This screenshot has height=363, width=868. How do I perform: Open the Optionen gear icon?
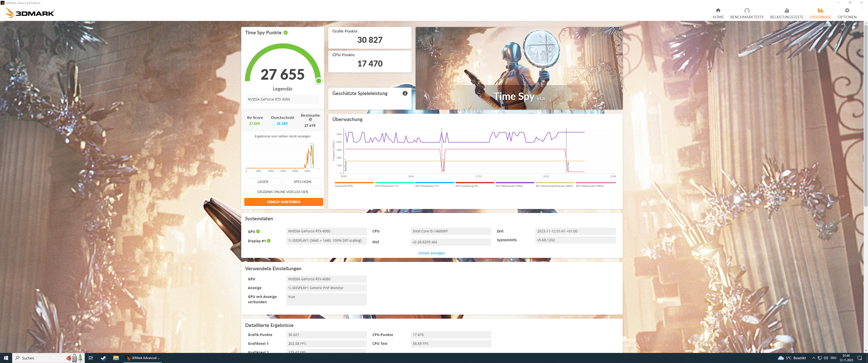pos(847,10)
